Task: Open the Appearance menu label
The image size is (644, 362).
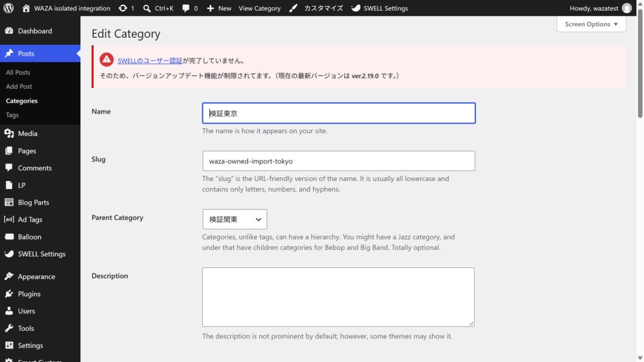Action: [x=37, y=277]
